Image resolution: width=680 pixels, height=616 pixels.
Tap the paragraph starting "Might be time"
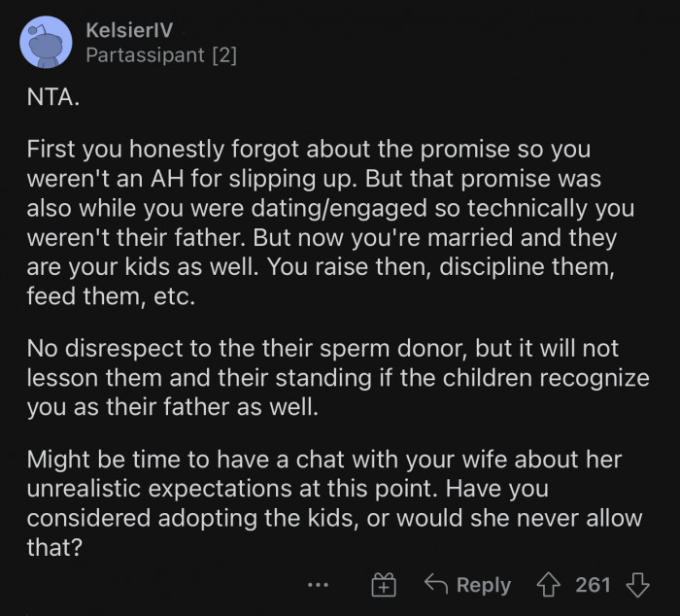click(x=330, y=503)
